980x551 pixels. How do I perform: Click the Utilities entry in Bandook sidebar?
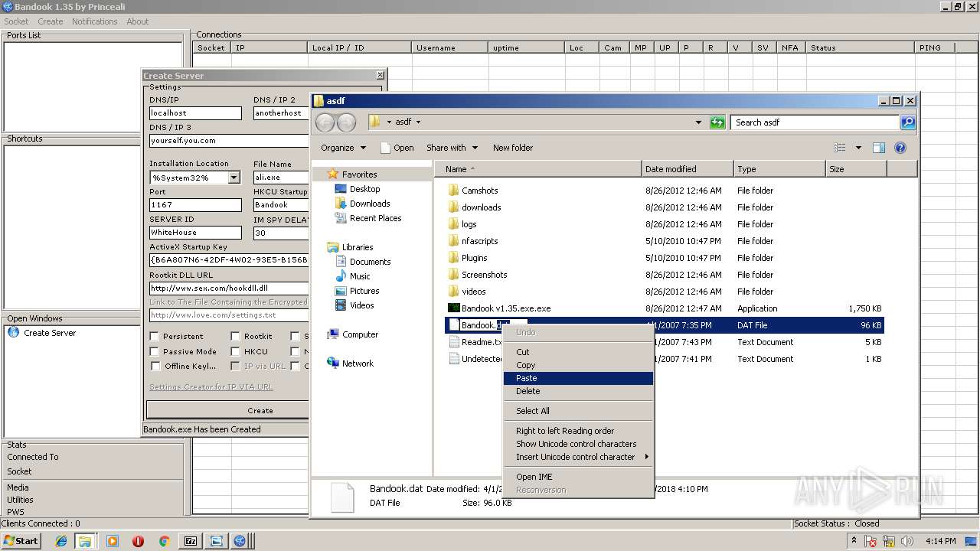20,500
